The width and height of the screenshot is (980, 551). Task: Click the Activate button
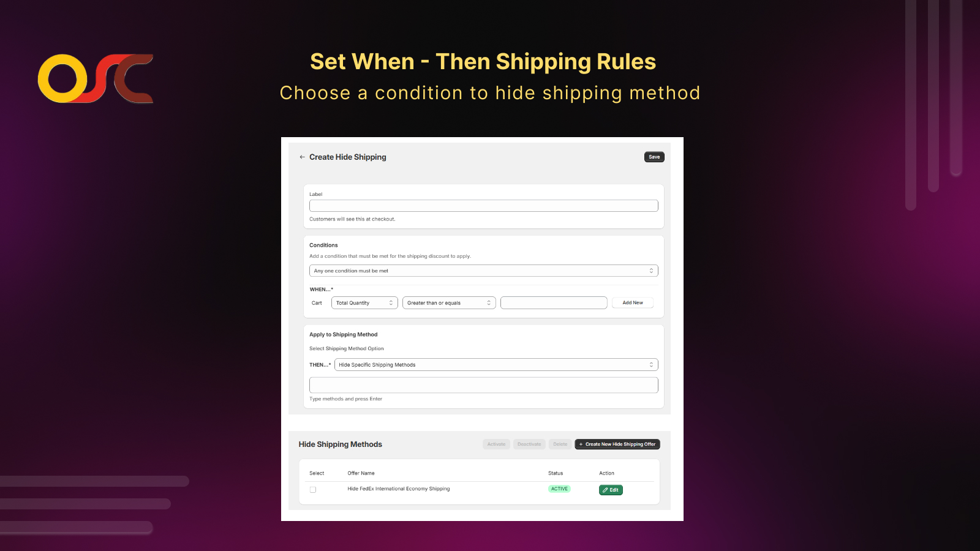click(496, 444)
